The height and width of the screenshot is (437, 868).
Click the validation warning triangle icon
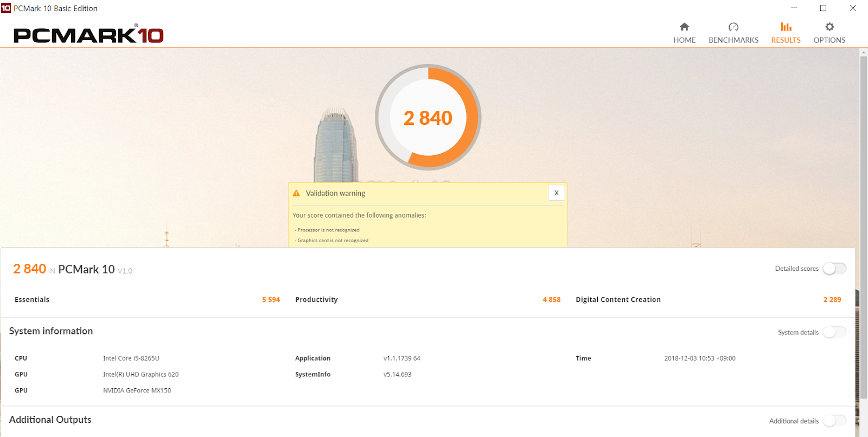coord(296,193)
